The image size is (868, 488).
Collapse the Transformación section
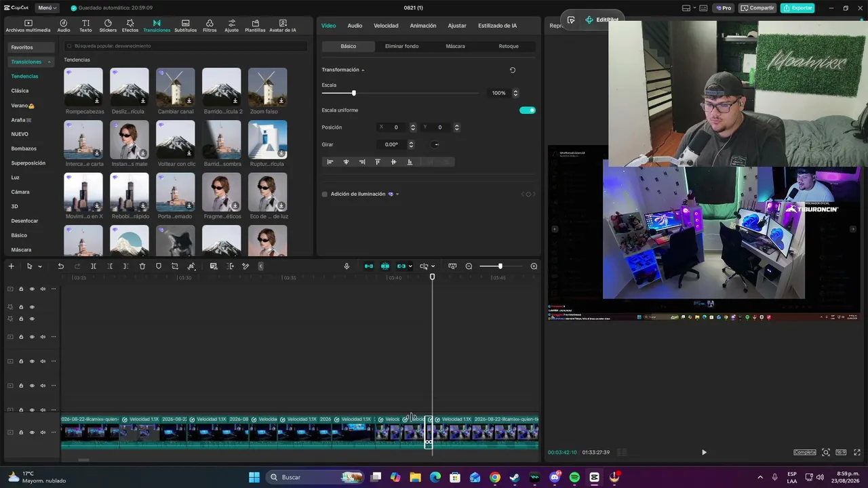point(363,70)
